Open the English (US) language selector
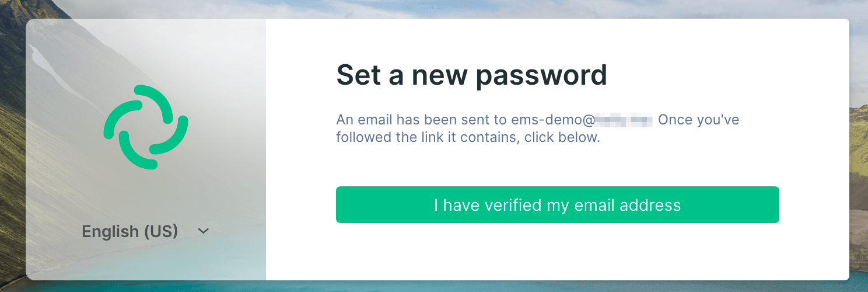868x292 pixels. [x=146, y=231]
